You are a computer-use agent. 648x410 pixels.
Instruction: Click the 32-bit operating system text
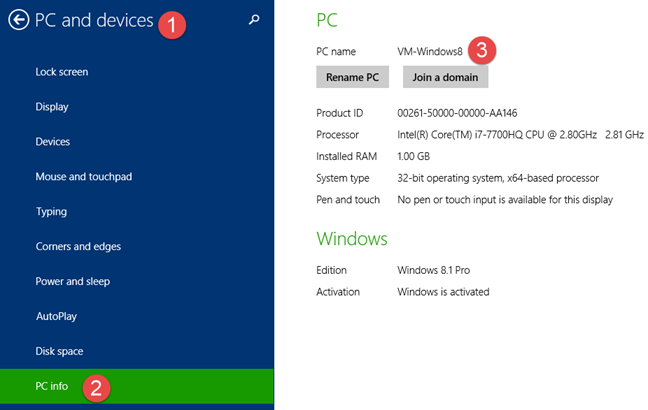point(498,178)
